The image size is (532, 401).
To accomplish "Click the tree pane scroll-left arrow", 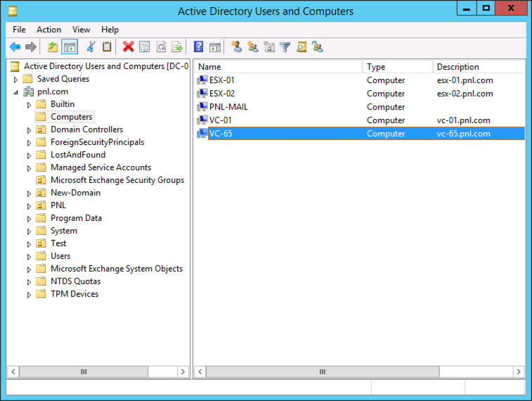I will (13, 371).
